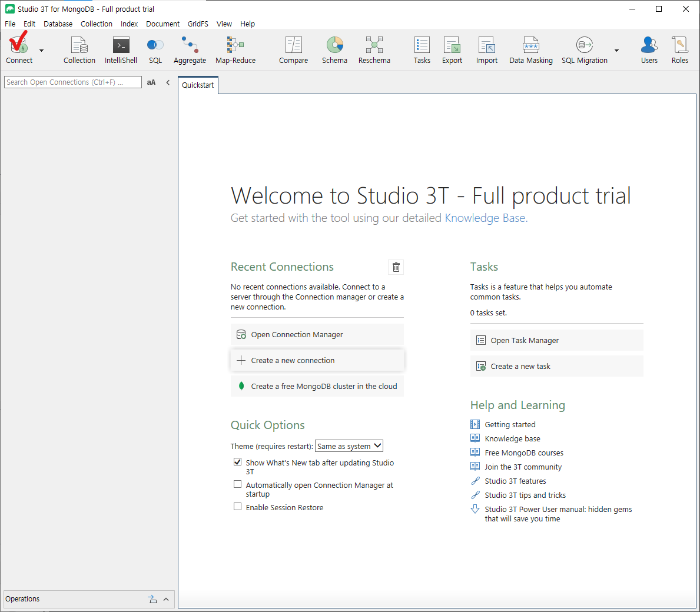
Task: Open the Collection menu
Action: [97, 24]
